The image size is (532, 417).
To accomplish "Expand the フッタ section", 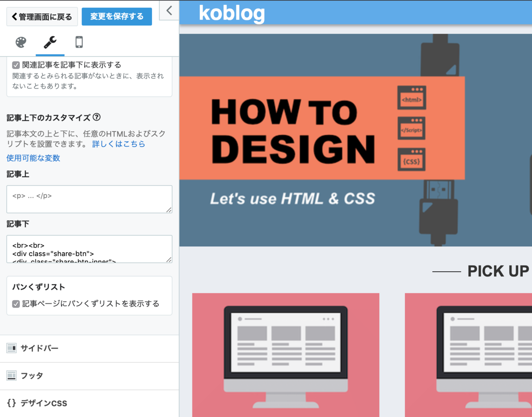I will click(x=89, y=376).
